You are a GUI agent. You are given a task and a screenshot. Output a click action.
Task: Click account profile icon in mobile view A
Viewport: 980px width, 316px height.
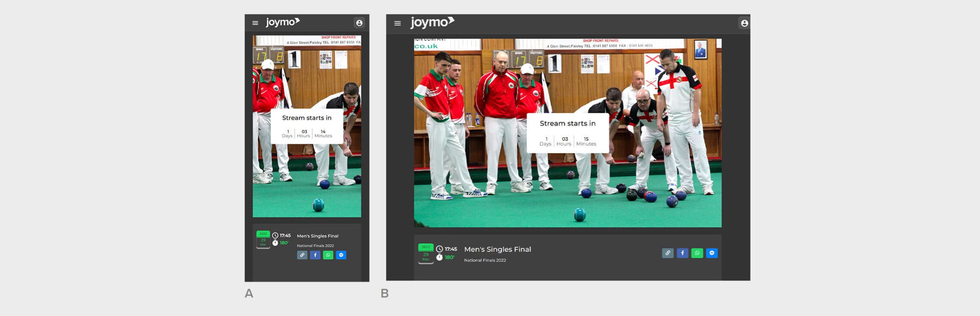[359, 23]
